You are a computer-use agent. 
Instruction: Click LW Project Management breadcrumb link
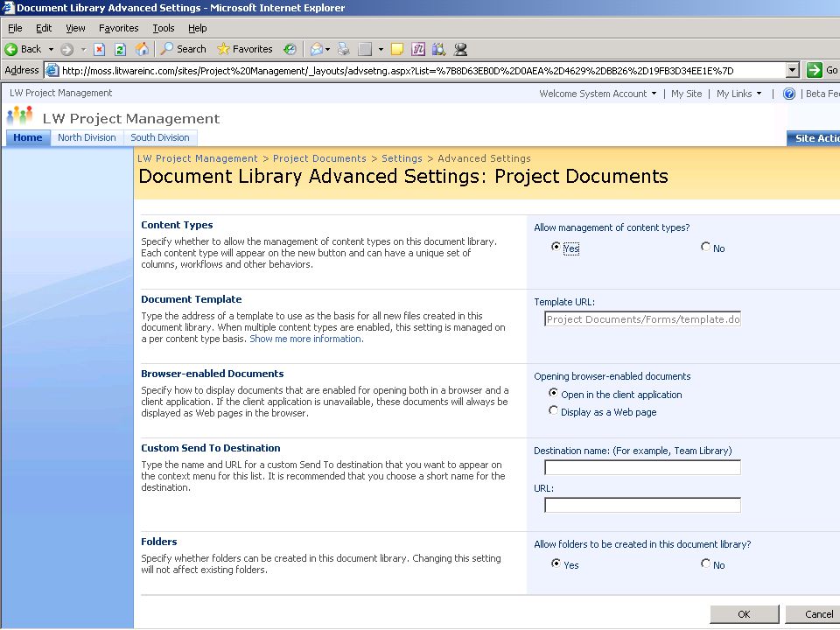coord(197,158)
